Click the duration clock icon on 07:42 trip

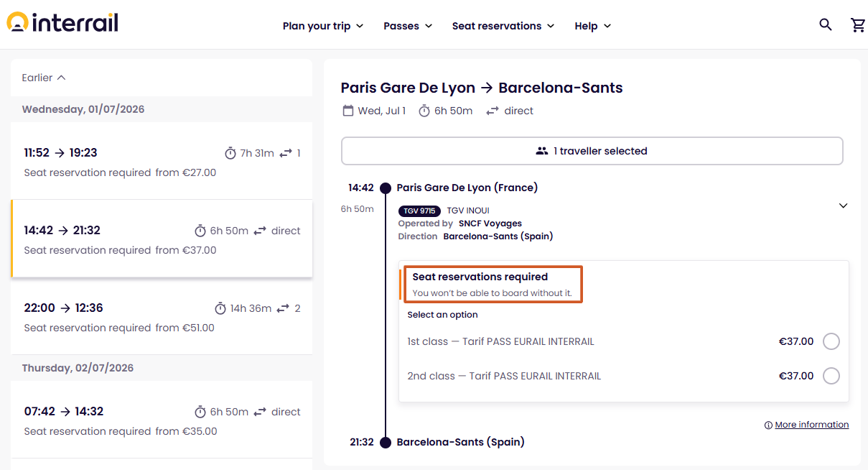[x=200, y=412]
